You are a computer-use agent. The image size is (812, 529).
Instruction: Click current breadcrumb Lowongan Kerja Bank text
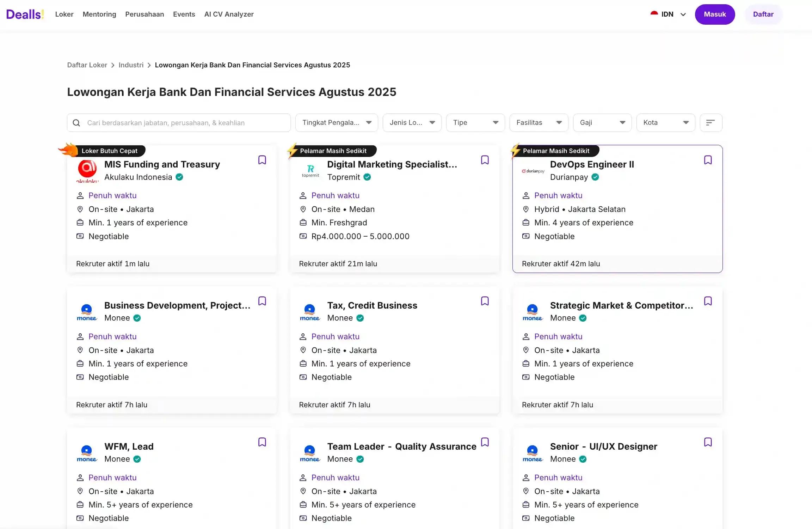coord(252,65)
